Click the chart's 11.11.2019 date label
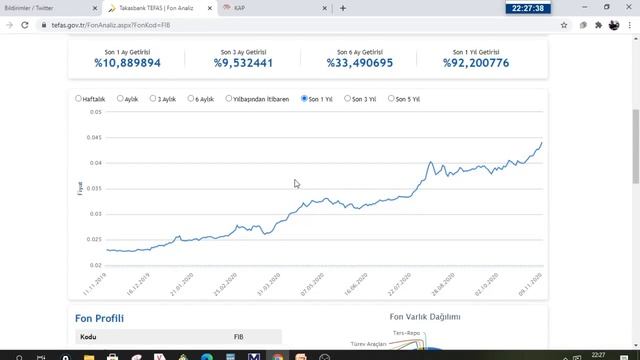The height and width of the screenshot is (360, 640). pos(95,284)
